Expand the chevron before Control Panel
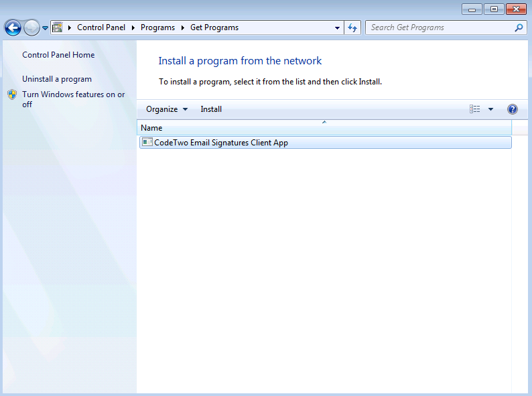Viewport: 532px width, 396px height. tap(70, 27)
